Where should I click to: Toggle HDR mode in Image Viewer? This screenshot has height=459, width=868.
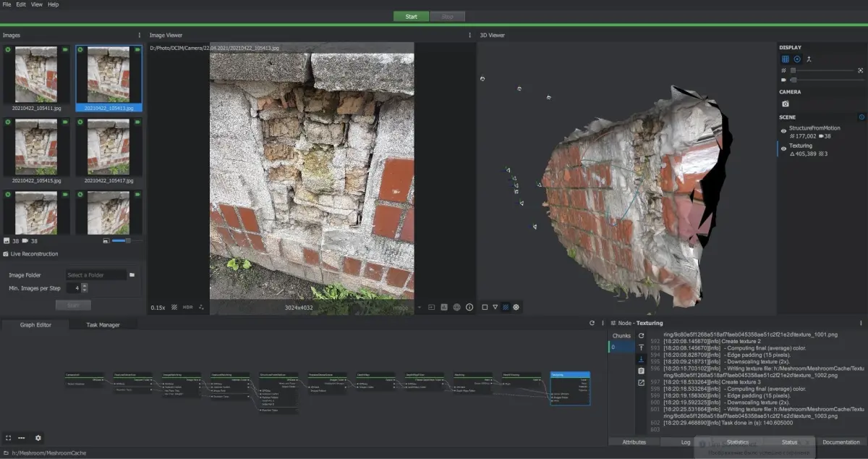point(188,307)
